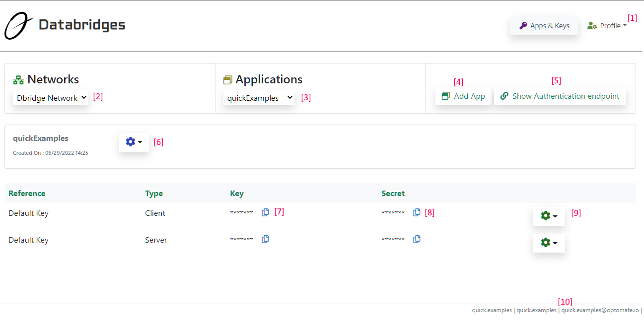Open the Profile menu
The image size is (644, 325).
click(x=607, y=26)
